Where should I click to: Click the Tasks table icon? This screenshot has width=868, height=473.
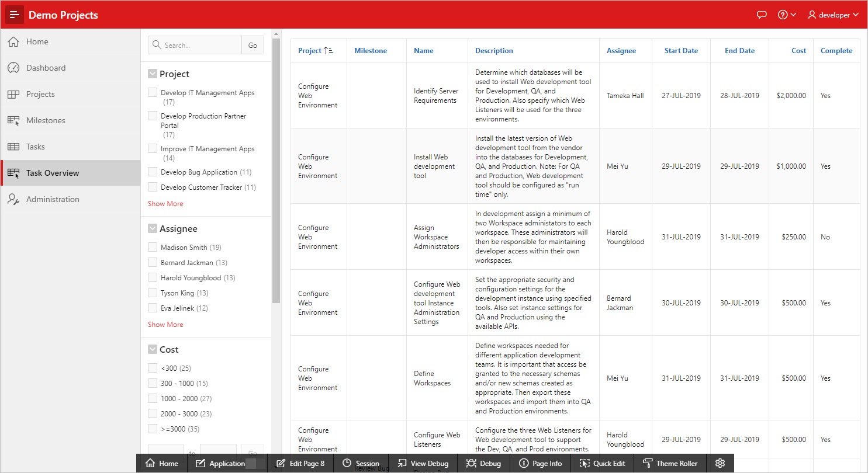coord(13,147)
